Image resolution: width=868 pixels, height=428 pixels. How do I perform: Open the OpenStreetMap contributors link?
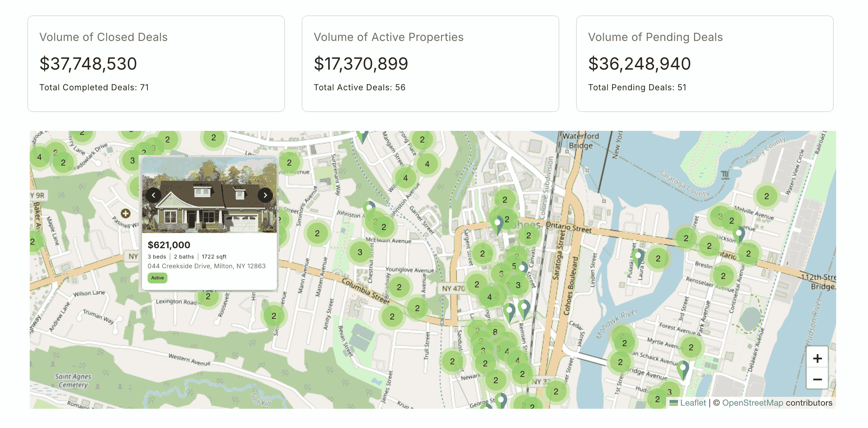pyautogui.click(x=753, y=403)
